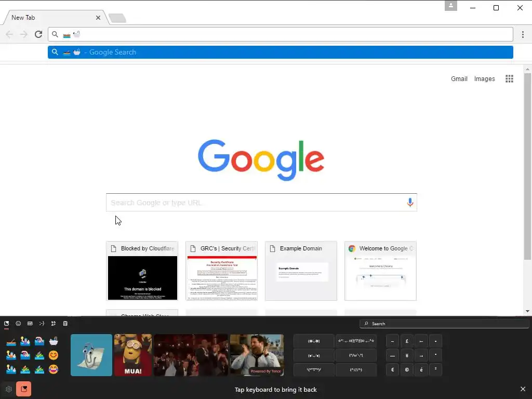Click the vertical scrollbar thumb
Screen dimensions: 532x399
(527, 167)
